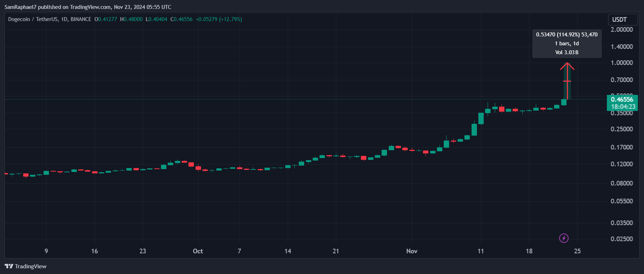Click the 0.02500 price axis label
The height and width of the screenshot is (274, 644).
click(x=622, y=239)
